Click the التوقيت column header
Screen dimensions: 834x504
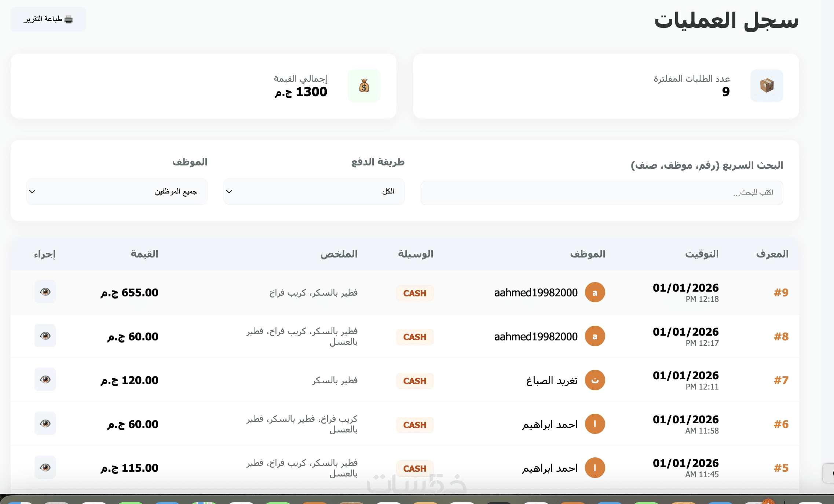(702, 254)
